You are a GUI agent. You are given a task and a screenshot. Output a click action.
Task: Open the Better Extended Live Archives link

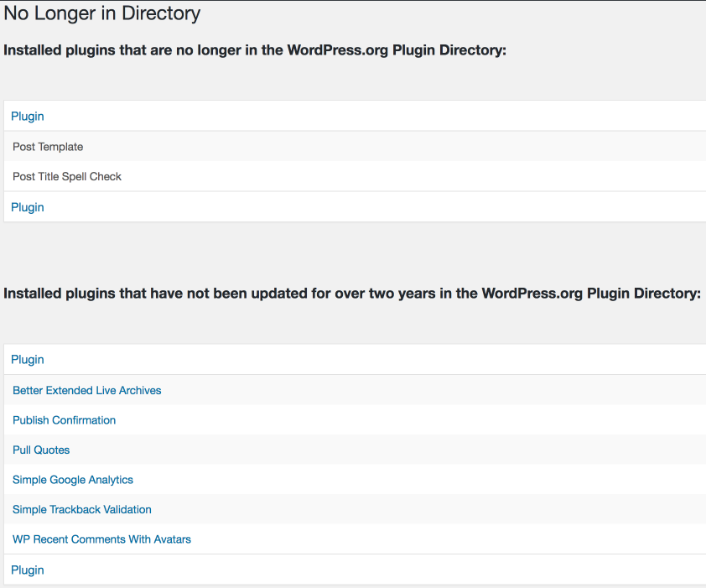click(86, 391)
